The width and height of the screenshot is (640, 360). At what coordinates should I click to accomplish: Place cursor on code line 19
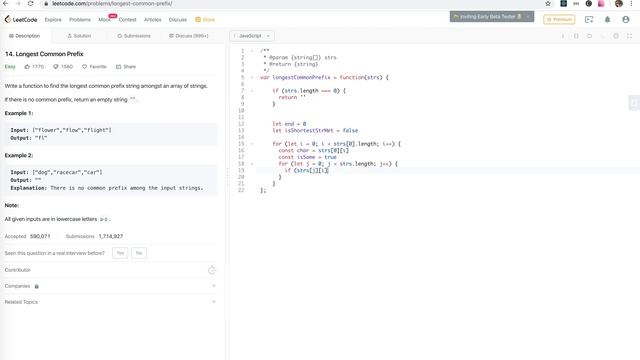[448, 170]
